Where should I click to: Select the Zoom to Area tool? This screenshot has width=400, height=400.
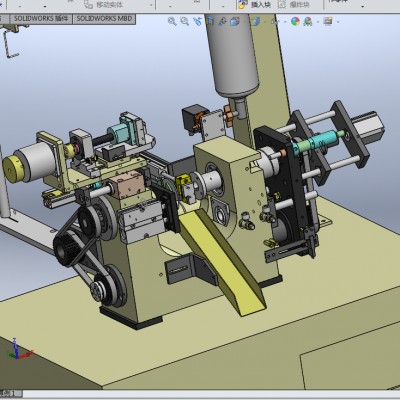(184, 22)
